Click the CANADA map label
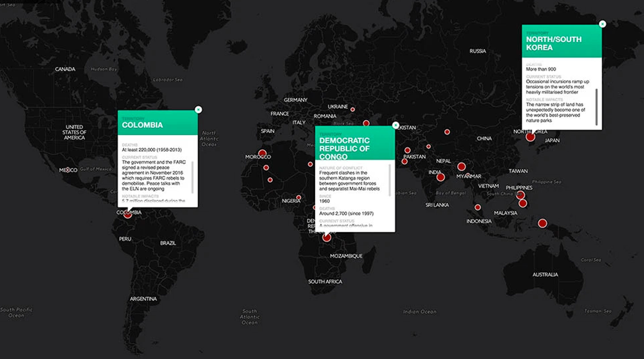Image resolution: width=644 pixels, height=359 pixels. tap(65, 69)
